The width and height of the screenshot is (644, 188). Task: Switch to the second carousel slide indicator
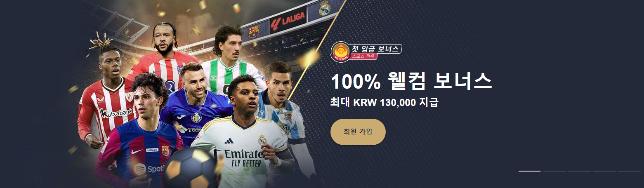(554, 171)
